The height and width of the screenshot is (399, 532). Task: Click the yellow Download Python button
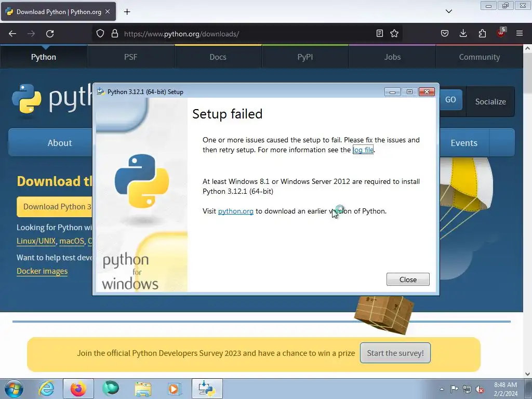[54, 207]
